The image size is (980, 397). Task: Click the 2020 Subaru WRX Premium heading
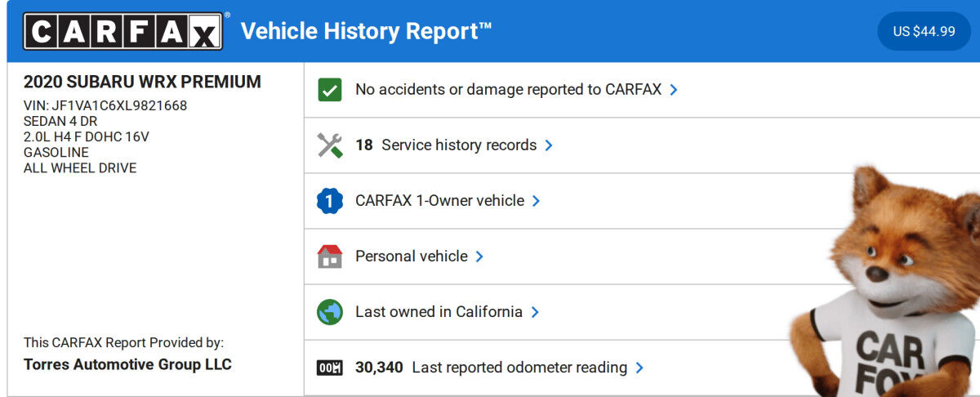(142, 82)
